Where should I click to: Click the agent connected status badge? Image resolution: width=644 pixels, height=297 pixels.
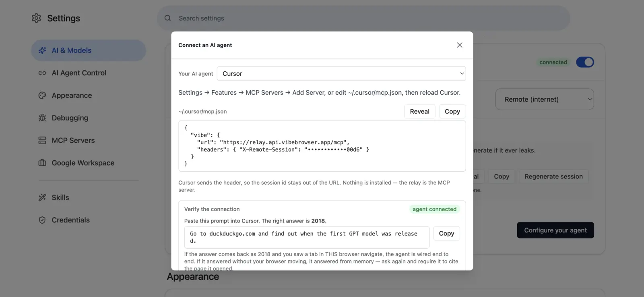434,209
